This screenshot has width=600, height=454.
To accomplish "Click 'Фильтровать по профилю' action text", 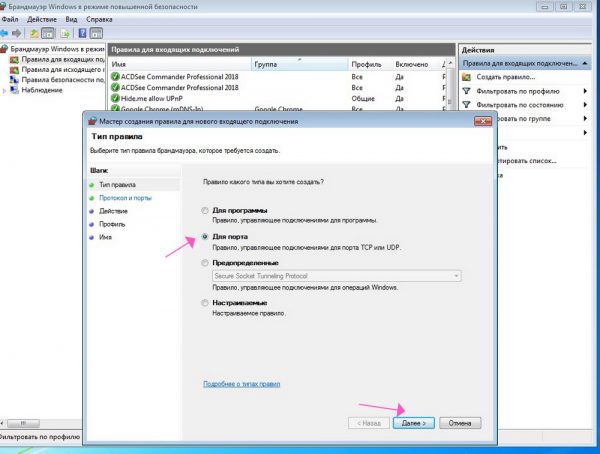I will pos(518,91).
